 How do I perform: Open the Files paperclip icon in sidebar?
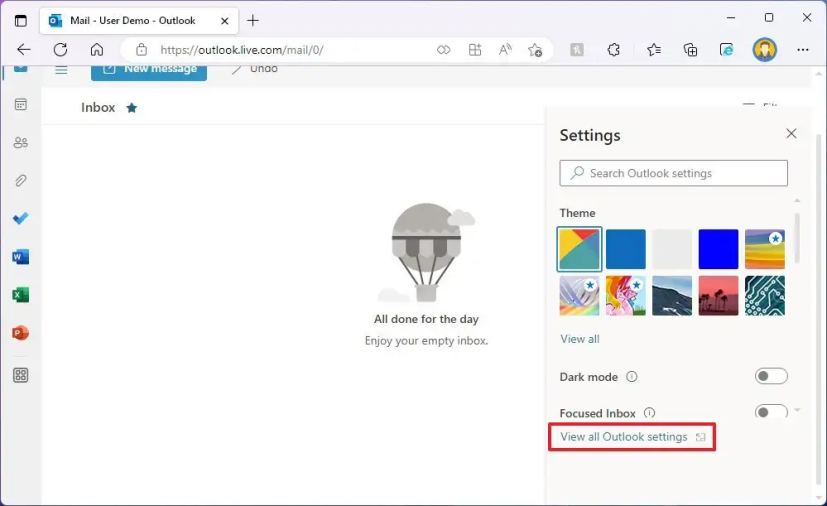pyautogui.click(x=21, y=180)
